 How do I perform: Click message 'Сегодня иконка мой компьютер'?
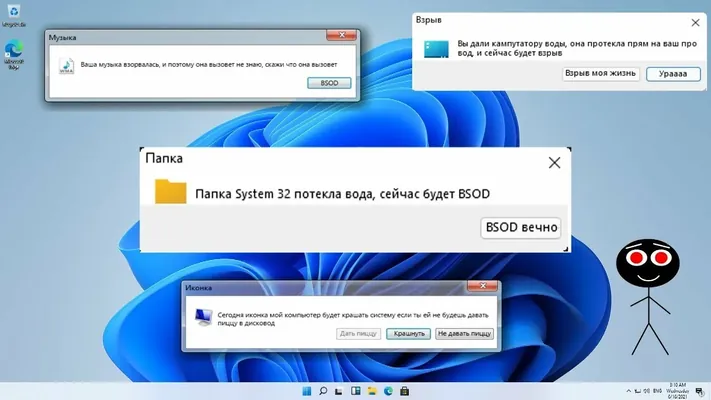coord(353,319)
